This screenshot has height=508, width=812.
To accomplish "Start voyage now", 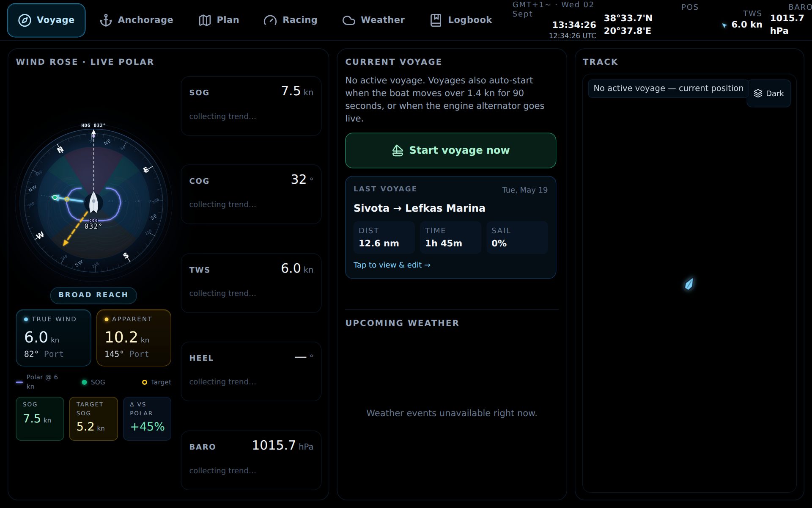I will pos(450,151).
